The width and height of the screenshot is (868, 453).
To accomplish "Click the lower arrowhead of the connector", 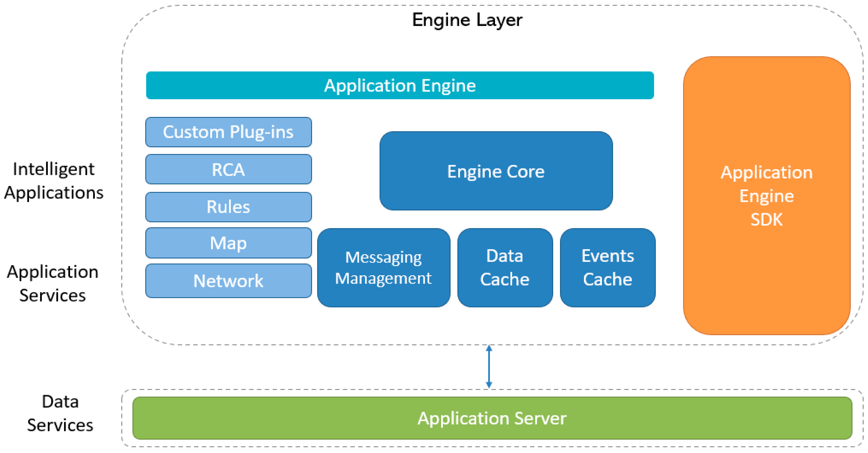I will (489, 385).
